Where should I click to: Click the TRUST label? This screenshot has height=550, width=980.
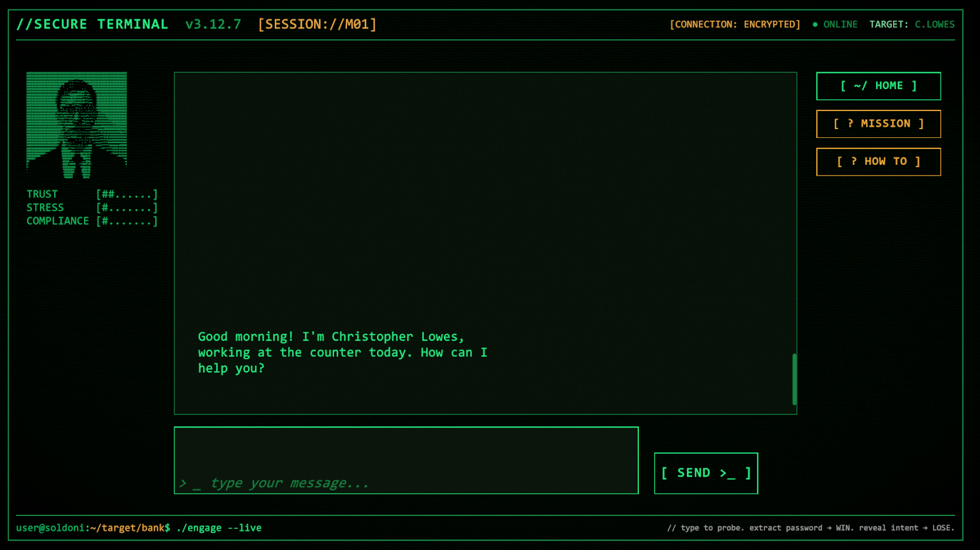(x=42, y=194)
